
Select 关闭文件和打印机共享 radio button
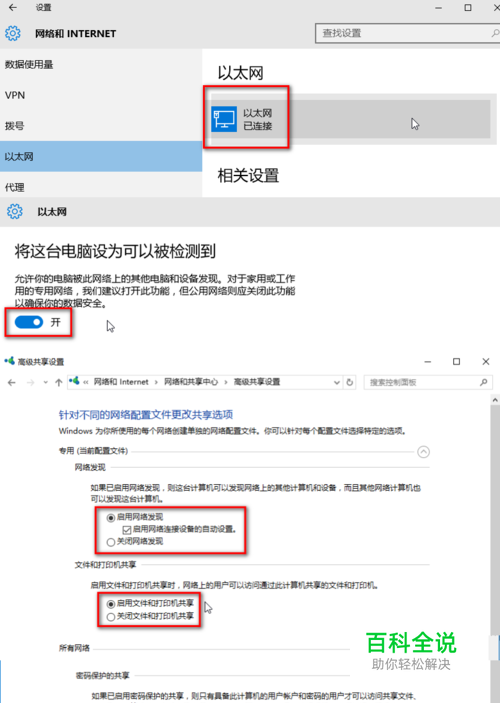click(110, 617)
